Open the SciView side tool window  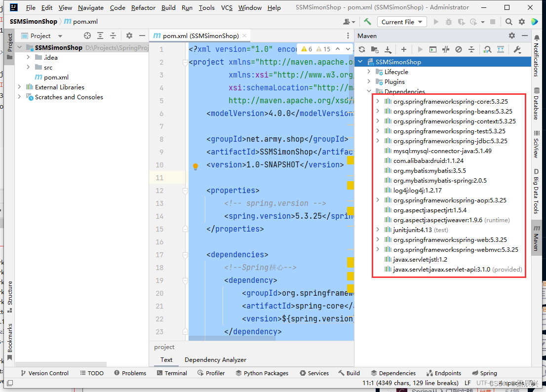(x=537, y=145)
